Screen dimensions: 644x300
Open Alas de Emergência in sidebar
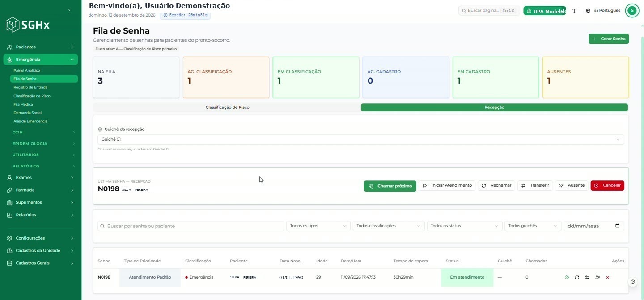point(30,121)
